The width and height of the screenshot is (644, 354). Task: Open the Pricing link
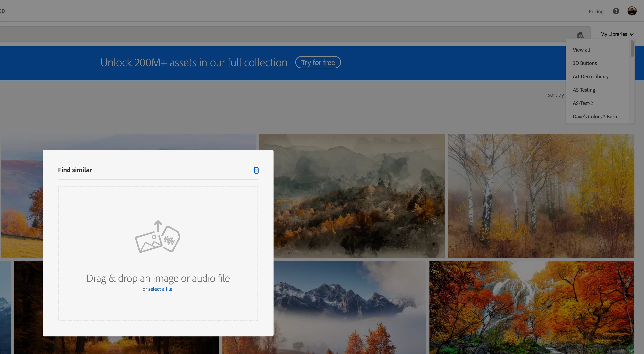pos(596,11)
